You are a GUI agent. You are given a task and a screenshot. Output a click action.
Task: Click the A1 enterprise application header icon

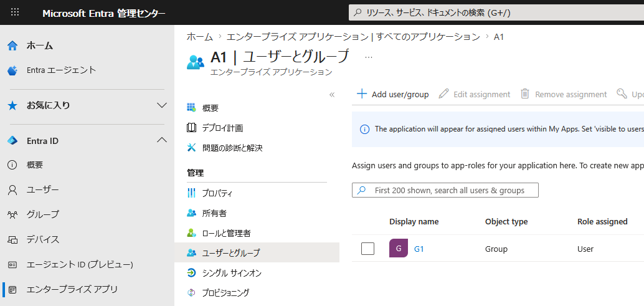(195, 62)
